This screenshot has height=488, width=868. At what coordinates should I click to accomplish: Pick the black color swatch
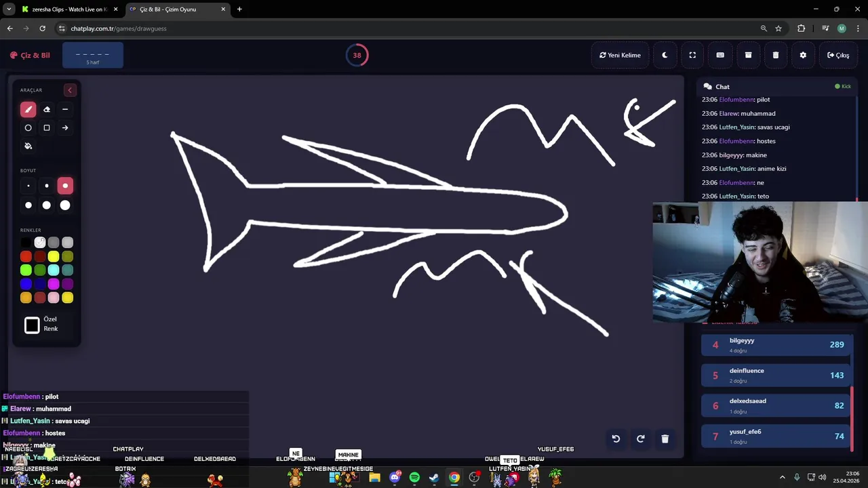(x=26, y=243)
